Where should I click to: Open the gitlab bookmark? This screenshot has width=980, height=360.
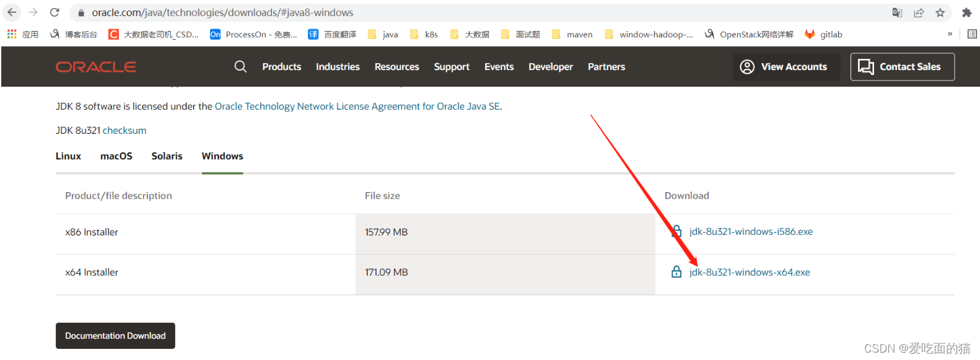click(823, 34)
